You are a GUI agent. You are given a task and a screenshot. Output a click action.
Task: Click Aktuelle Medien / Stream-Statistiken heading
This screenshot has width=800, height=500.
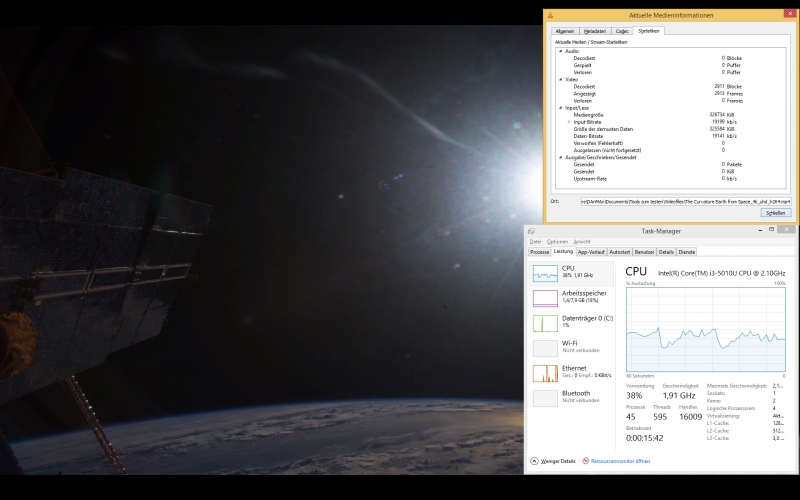point(591,42)
